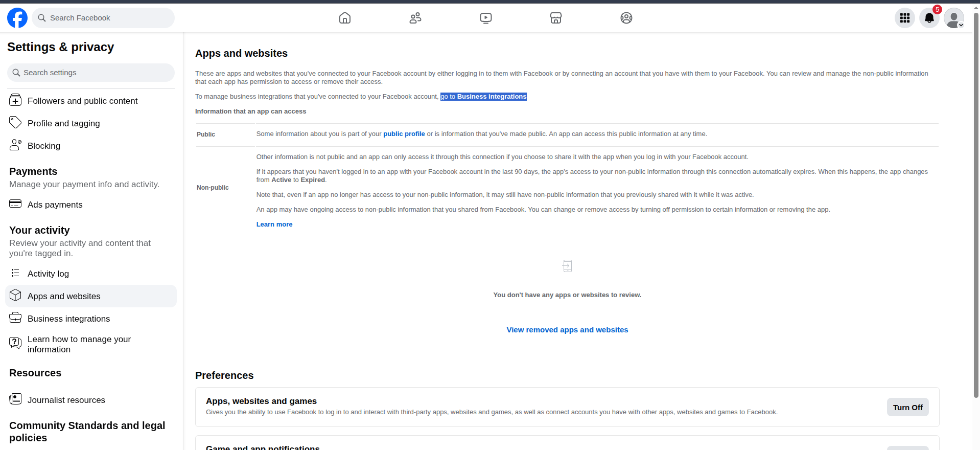Select Apps and websites menu item
The height and width of the screenshot is (450, 980).
(x=91, y=296)
